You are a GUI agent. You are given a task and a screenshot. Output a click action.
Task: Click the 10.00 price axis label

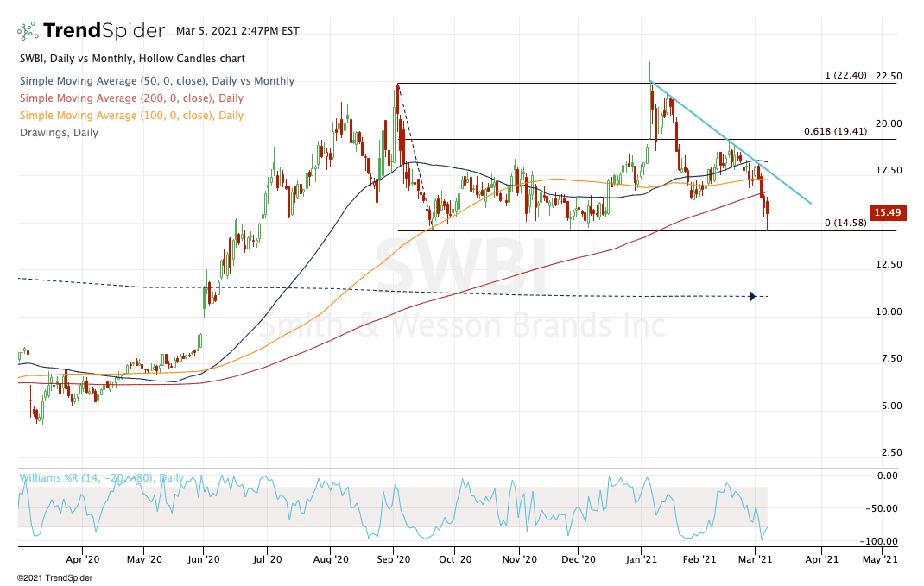click(x=889, y=312)
